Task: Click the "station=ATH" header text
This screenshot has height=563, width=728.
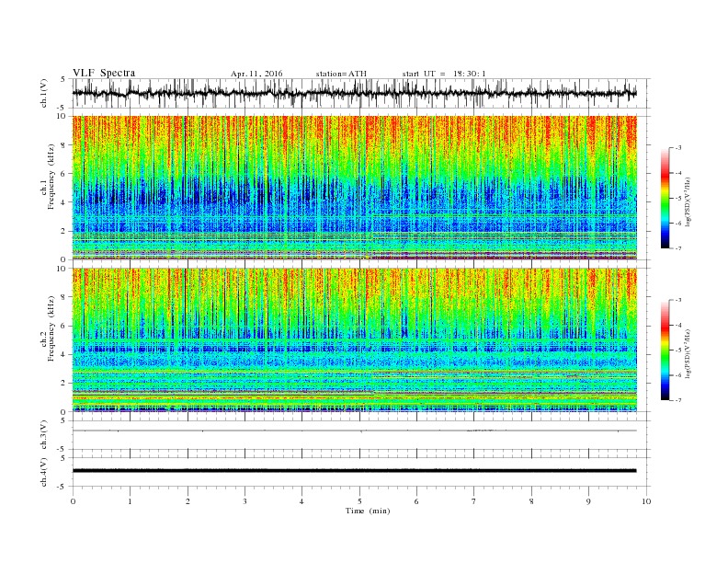Action: (341, 74)
